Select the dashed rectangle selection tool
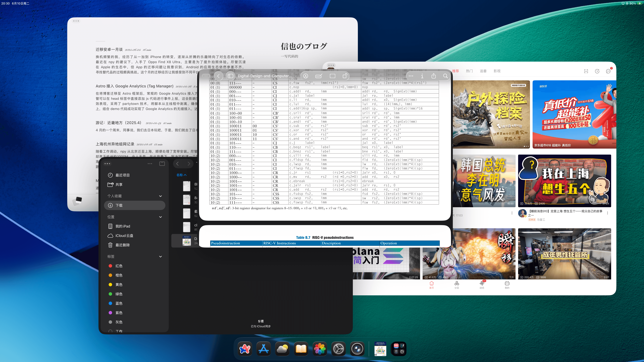644x362 pixels. (x=332, y=76)
